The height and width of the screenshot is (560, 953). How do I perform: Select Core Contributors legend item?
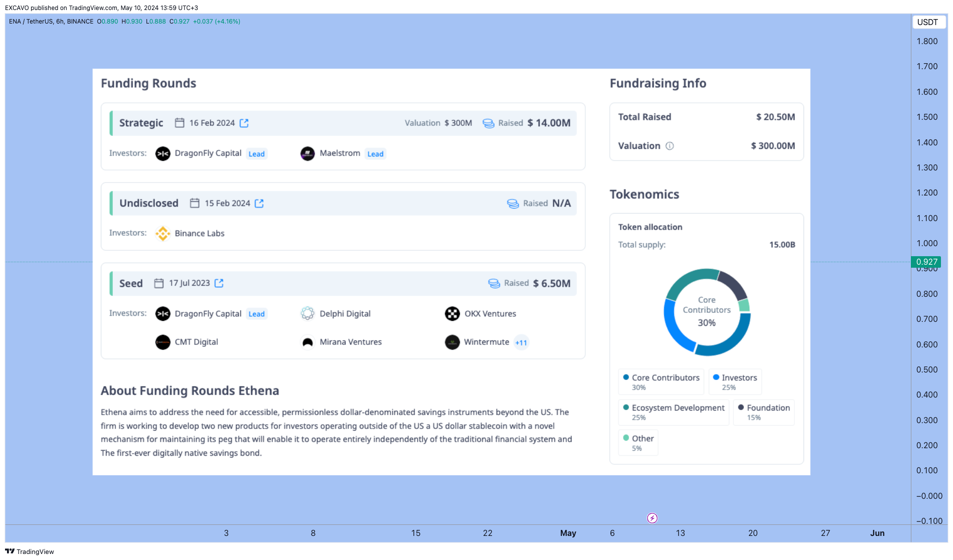(661, 382)
